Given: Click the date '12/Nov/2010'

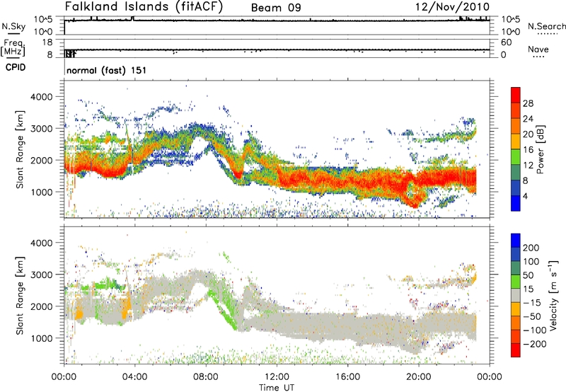Looking at the screenshot, I should click(452, 7).
